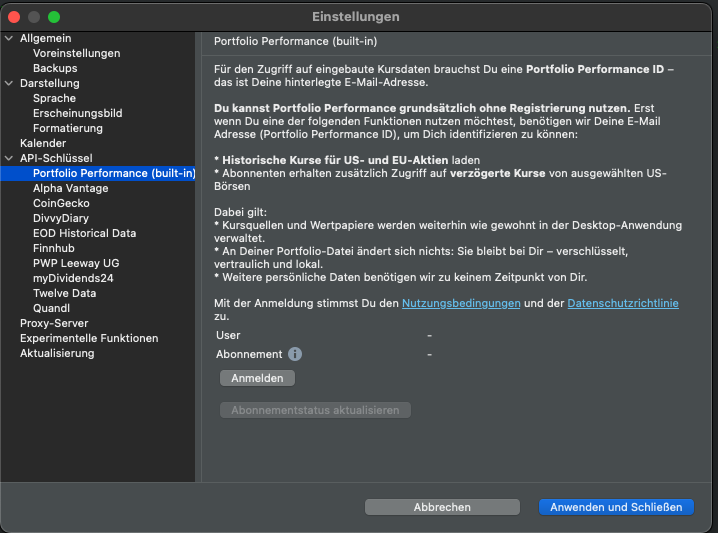Select the Sprache settings entry
This screenshot has width=718, height=533.
(x=54, y=98)
